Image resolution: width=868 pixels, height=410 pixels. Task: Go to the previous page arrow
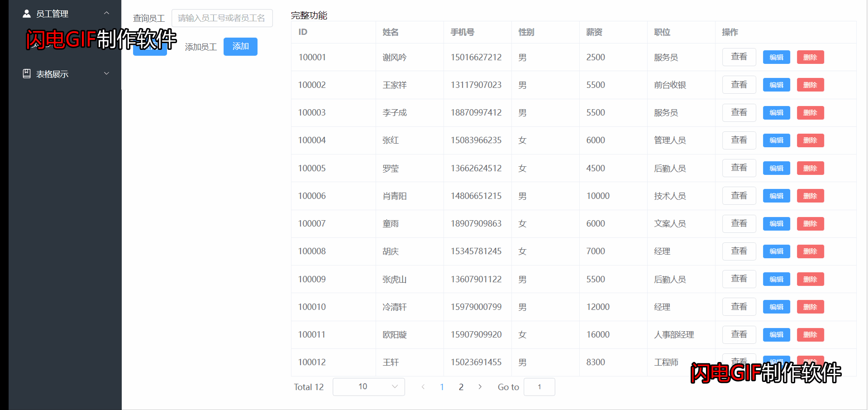click(x=423, y=387)
